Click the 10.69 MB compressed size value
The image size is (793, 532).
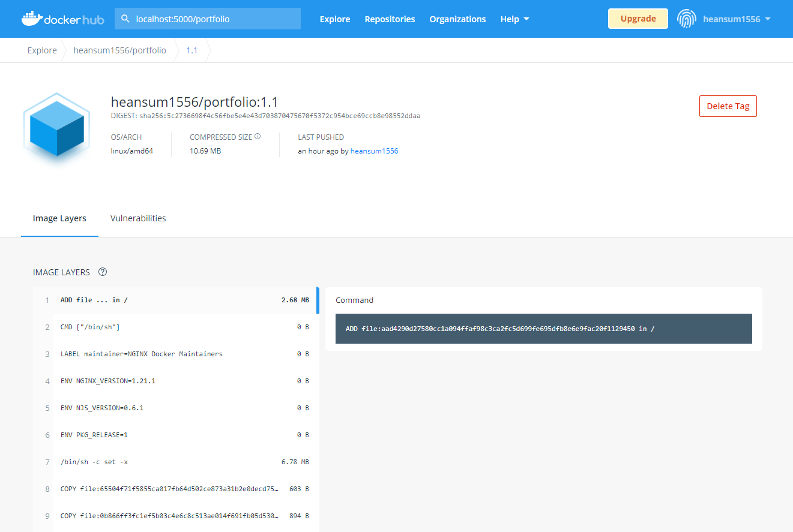pos(205,151)
